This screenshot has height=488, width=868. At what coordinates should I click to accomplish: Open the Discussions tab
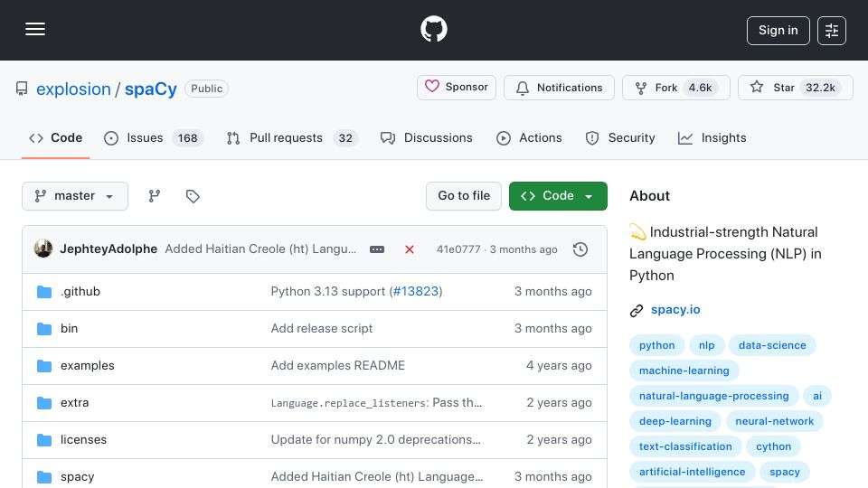(x=426, y=137)
